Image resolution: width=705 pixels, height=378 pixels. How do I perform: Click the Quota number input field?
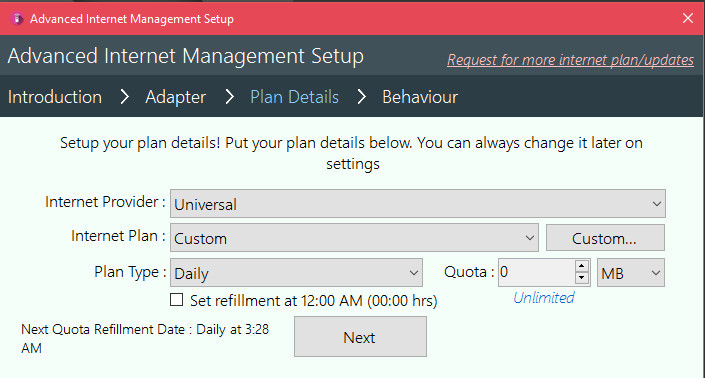[536, 272]
